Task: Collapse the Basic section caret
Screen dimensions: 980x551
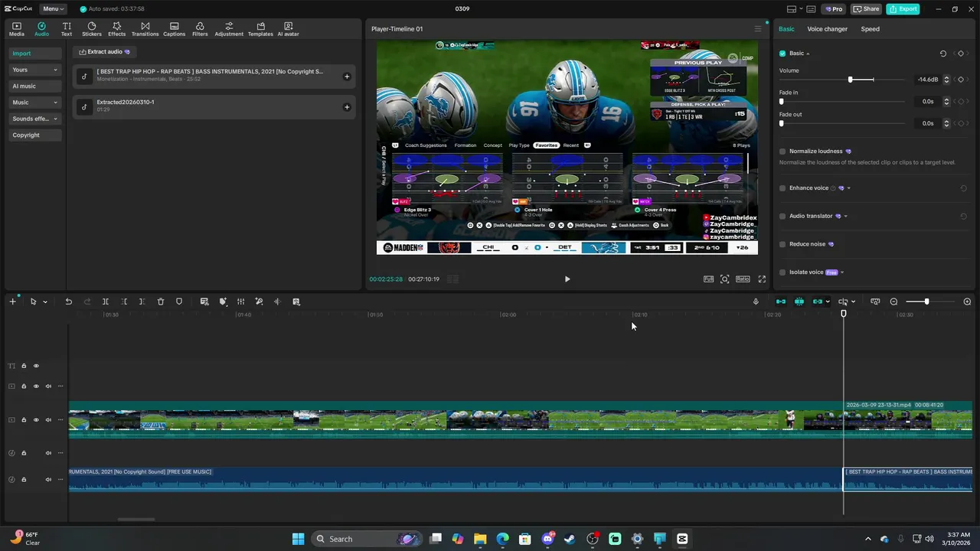Action: click(x=808, y=54)
